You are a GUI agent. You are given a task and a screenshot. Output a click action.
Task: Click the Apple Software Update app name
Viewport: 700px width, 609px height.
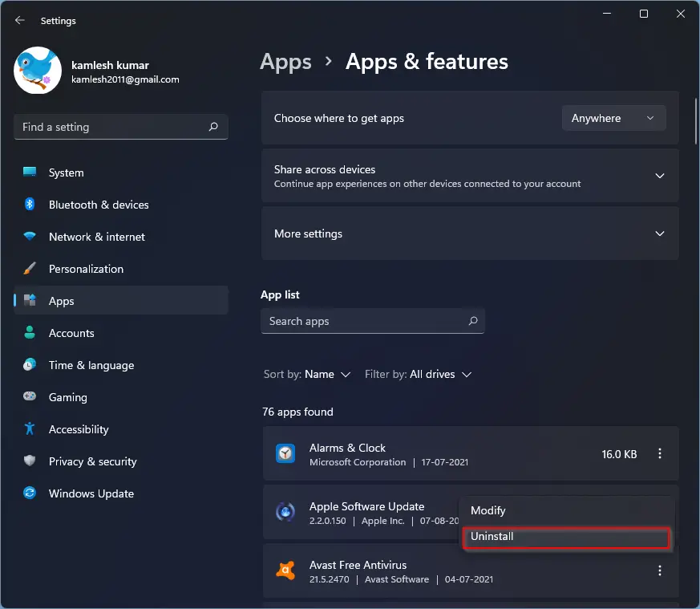[x=367, y=506]
